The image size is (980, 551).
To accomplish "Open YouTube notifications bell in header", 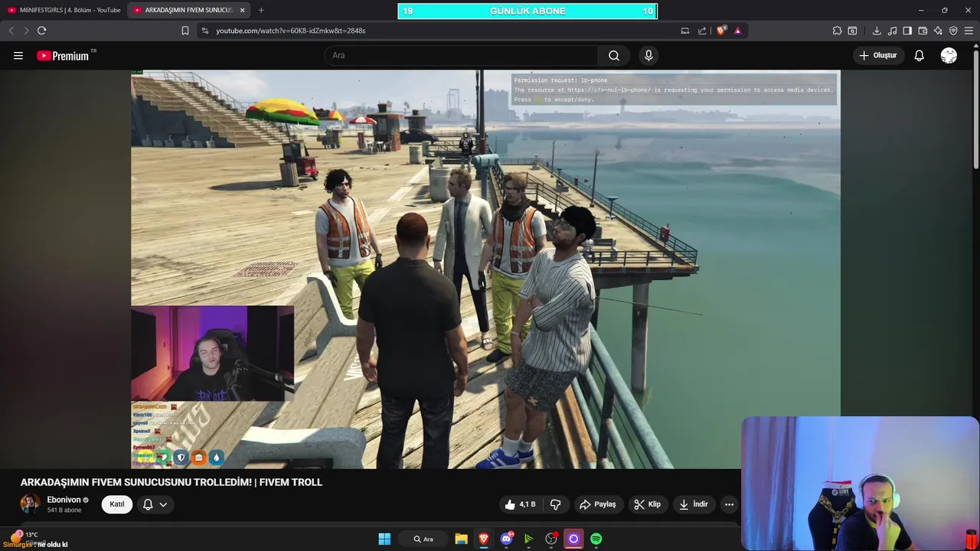I will coord(919,56).
